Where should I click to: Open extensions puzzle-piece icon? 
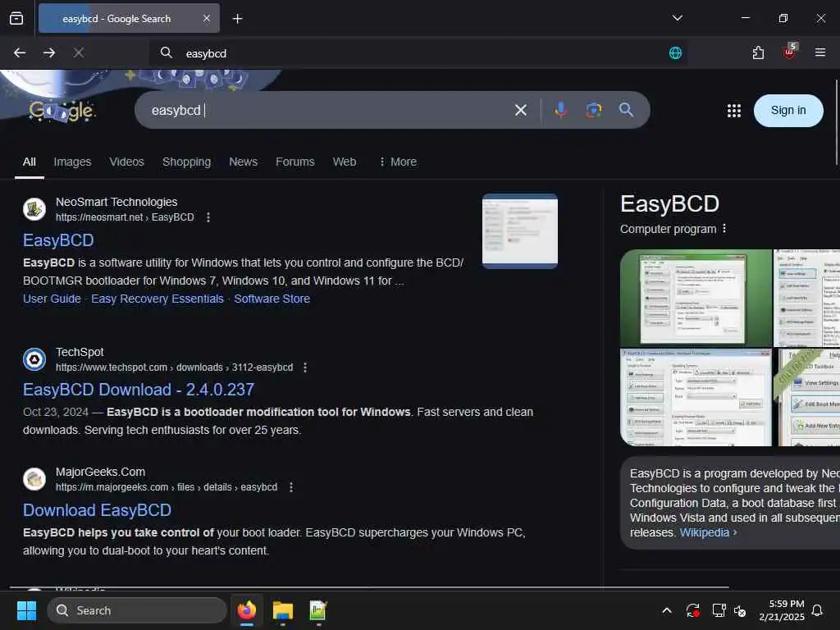point(758,52)
